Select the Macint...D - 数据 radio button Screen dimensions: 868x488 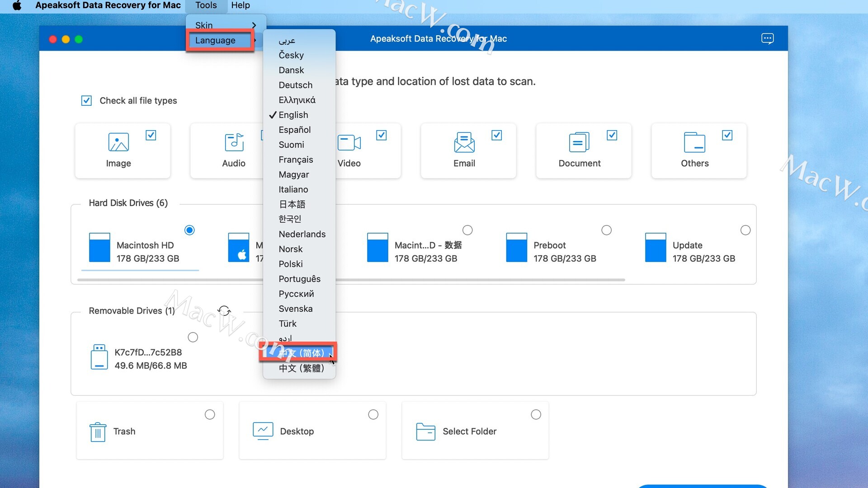[x=468, y=230]
